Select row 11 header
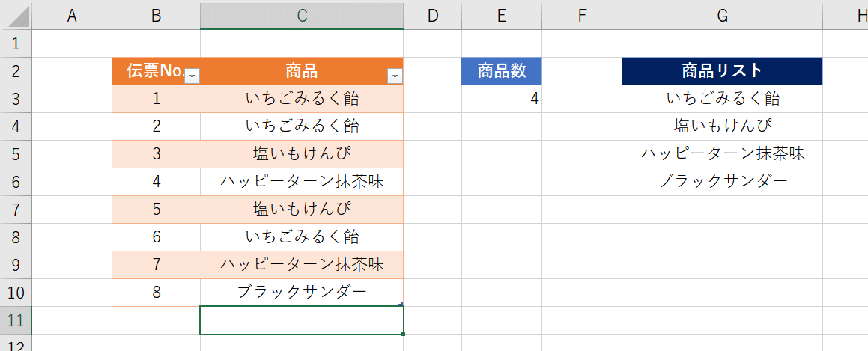 click(16, 320)
